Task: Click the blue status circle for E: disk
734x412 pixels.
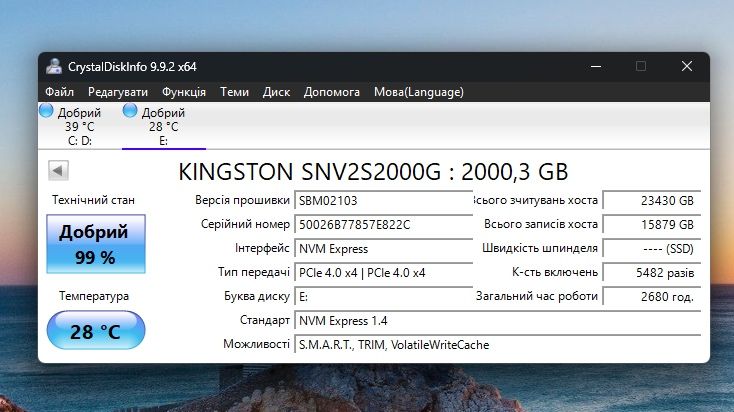Action: [130, 111]
